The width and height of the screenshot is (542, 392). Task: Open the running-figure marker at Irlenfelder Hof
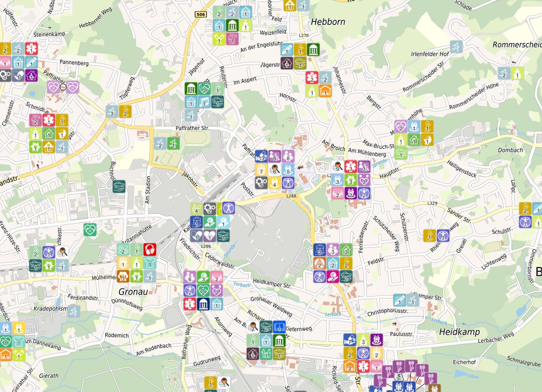pyautogui.click(x=456, y=47)
